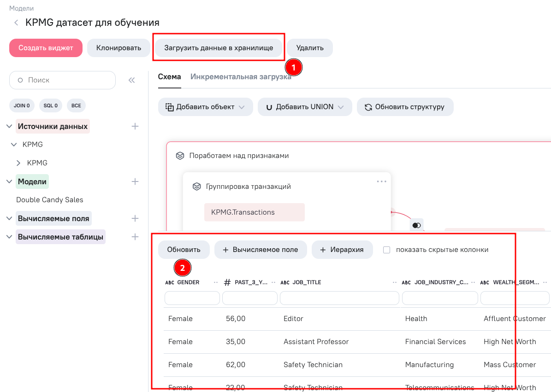Click the 56,00 value cell

pyautogui.click(x=236, y=319)
